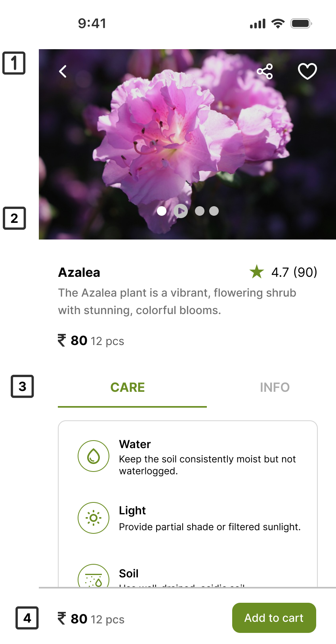Tap the rupee symbol next to the price
The height and width of the screenshot is (644, 336).
(x=62, y=340)
